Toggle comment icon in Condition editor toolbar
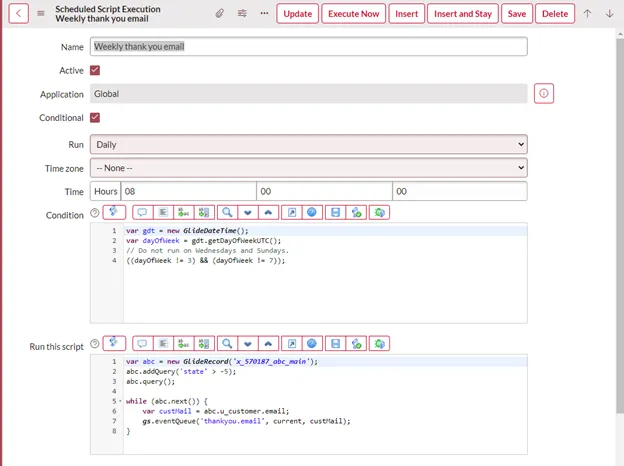 point(141,213)
